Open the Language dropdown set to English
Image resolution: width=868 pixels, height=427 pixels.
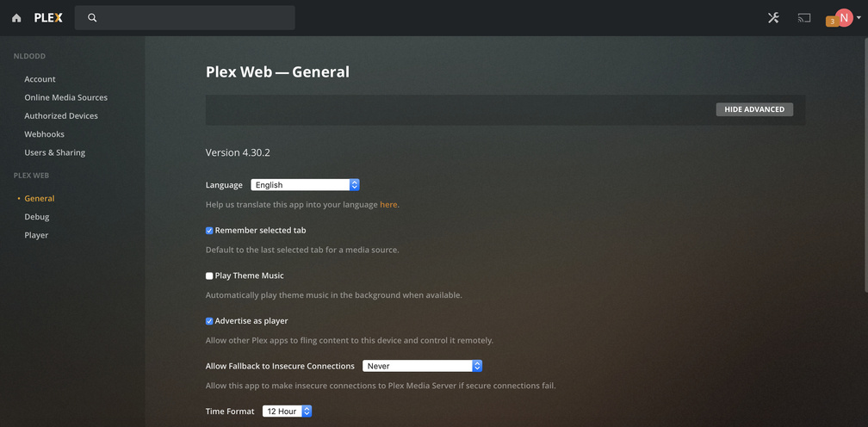305,185
